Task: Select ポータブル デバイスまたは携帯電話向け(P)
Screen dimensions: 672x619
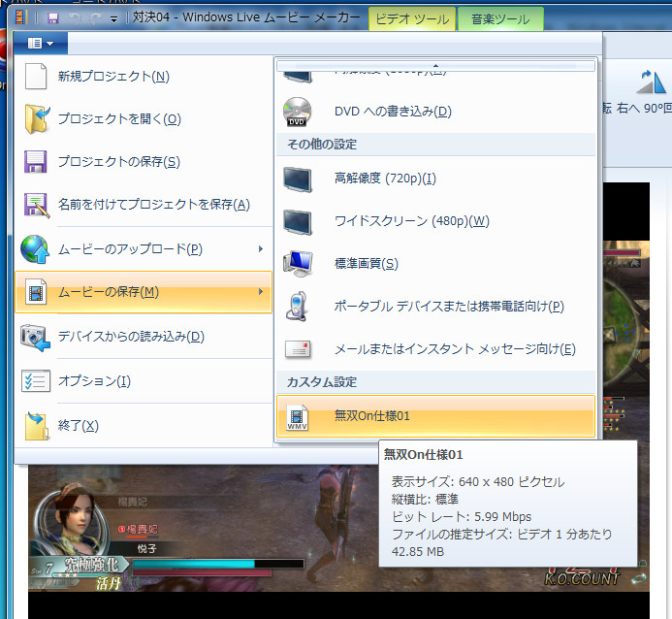Action: 435,307
